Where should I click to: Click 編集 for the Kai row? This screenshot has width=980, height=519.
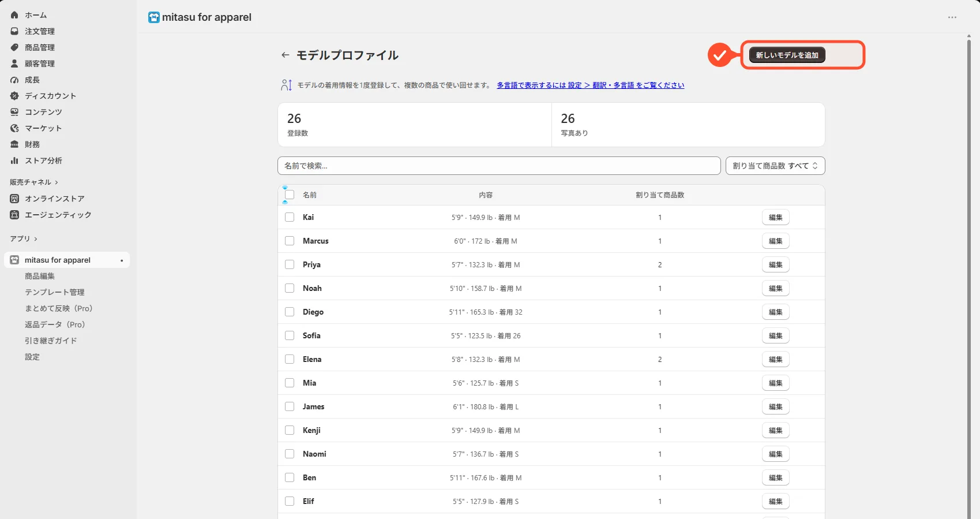click(776, 217)
